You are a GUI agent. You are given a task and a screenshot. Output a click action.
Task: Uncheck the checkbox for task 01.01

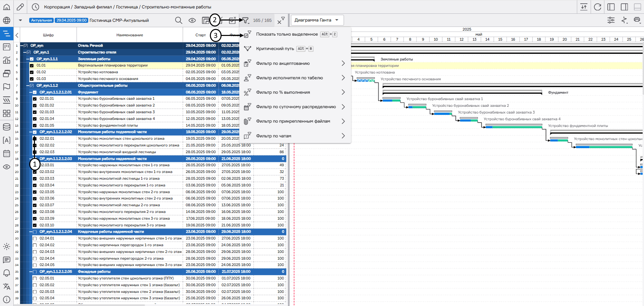[32, 65]
